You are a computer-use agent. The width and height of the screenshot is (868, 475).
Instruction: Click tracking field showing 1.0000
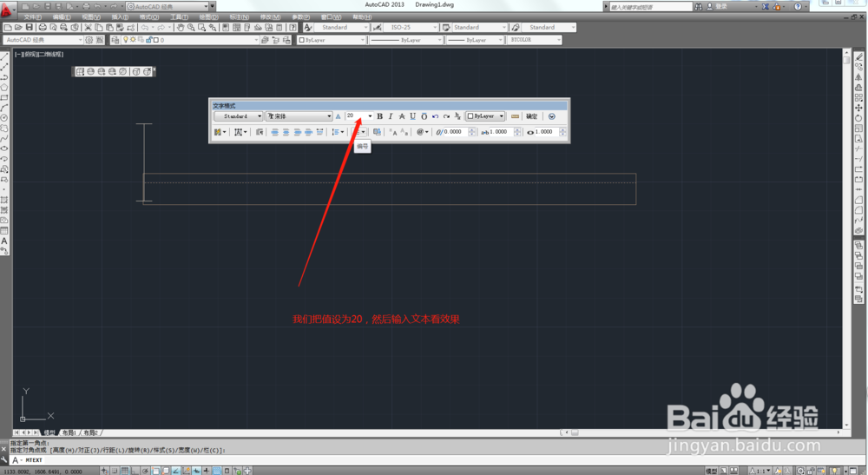[x=501, y=132]
